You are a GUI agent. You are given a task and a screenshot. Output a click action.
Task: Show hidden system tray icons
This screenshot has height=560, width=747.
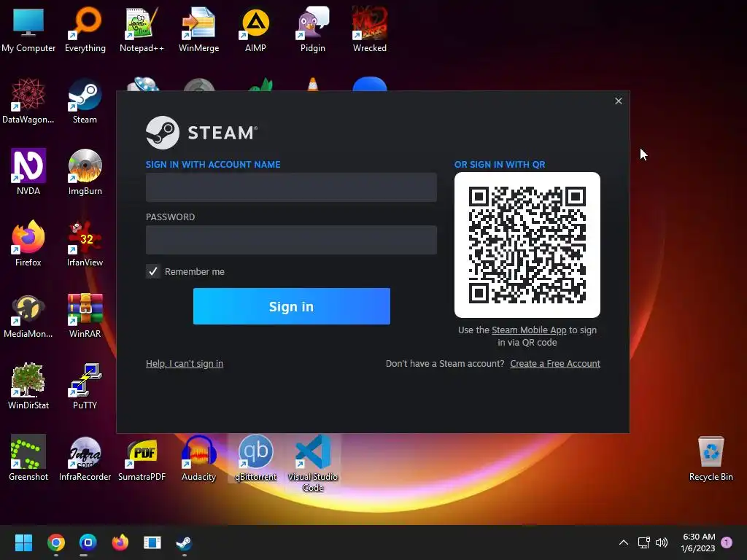pos(623,542)
